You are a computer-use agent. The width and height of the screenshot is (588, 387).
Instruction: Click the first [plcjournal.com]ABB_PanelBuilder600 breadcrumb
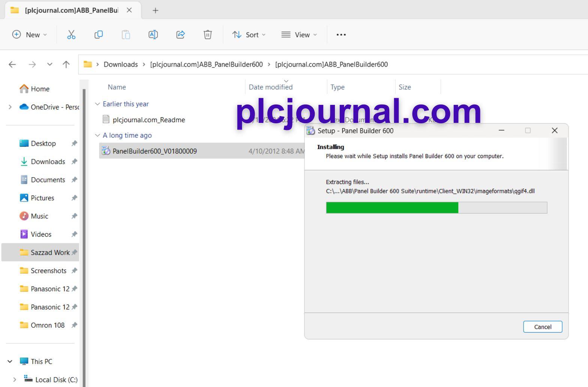pyautogui.click(x=206, y=64)
